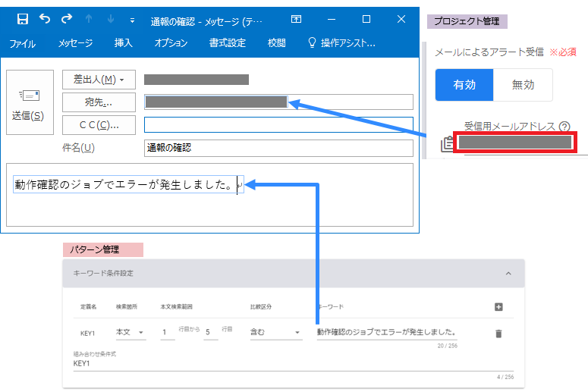Screen dimensions: 588x392
Task: Enable email alerts with 有効 button
Action: (x=464, y=85)
